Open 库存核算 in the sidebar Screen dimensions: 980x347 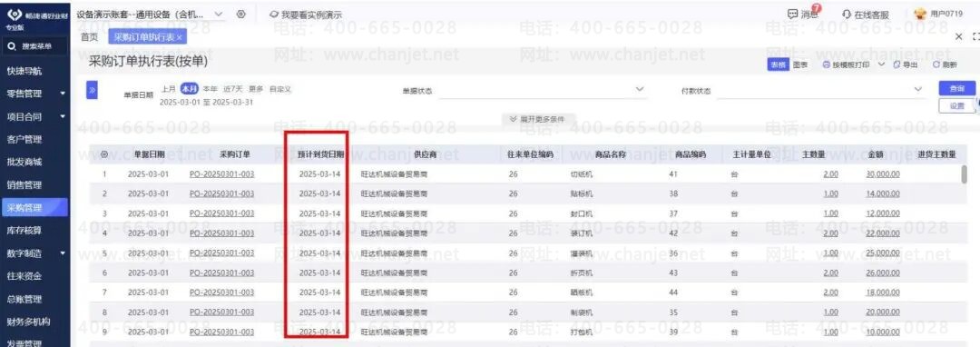pyautogui.click(x=24, y=231)
